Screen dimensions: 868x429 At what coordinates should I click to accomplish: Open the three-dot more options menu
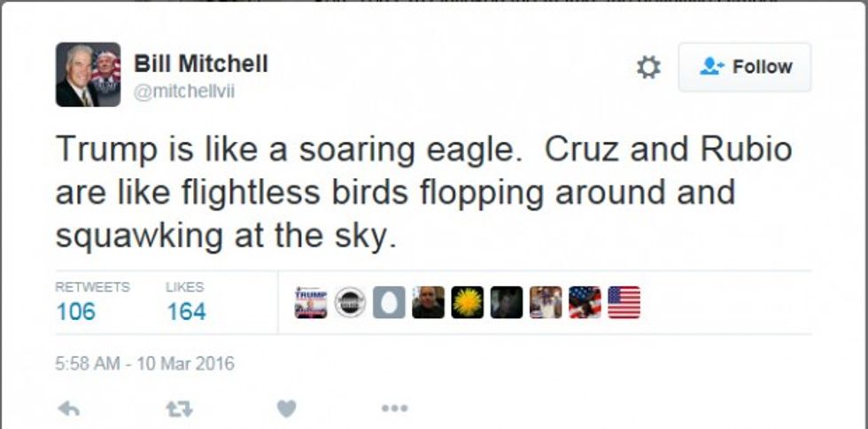(394, 409)
